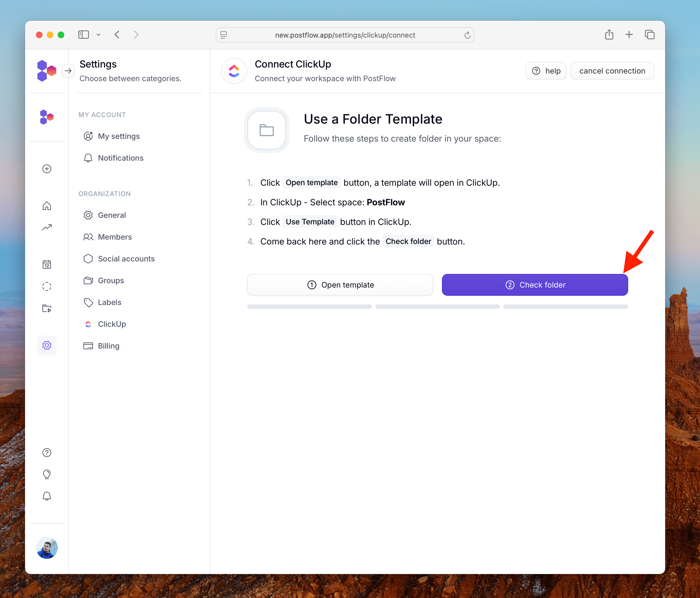Select ClickUp in settings menu
This screenshot has height=598, width=700.
pos(112,324)
